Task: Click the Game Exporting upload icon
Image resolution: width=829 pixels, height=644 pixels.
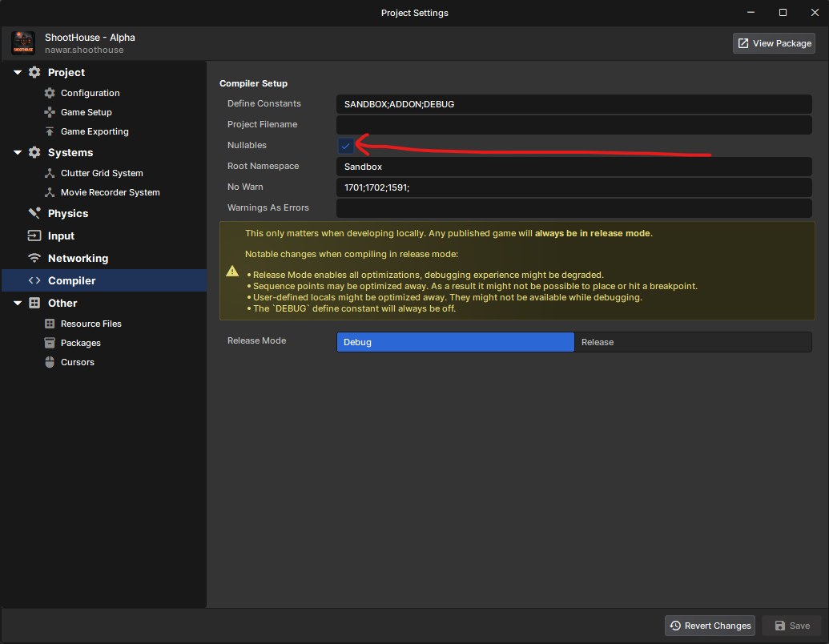Action: pos(50,131)
